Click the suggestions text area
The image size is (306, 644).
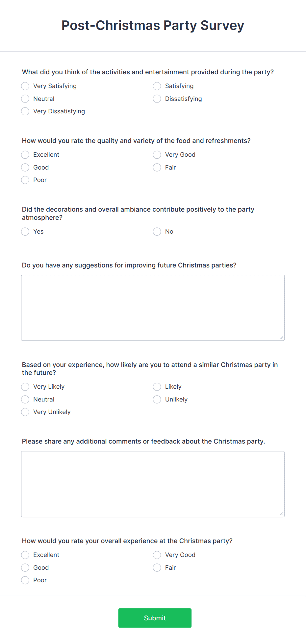[153, 307]
